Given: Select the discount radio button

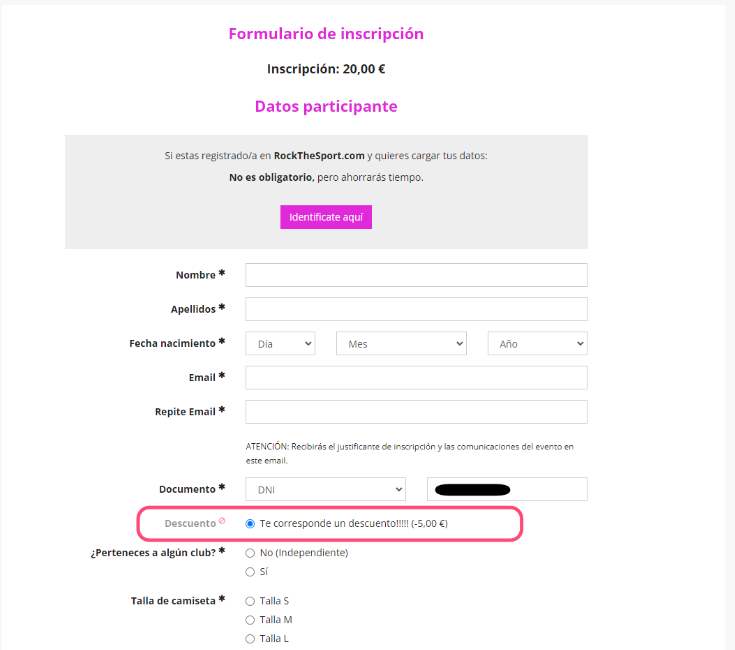Looking at the screenshot, I should pos(250,524).
